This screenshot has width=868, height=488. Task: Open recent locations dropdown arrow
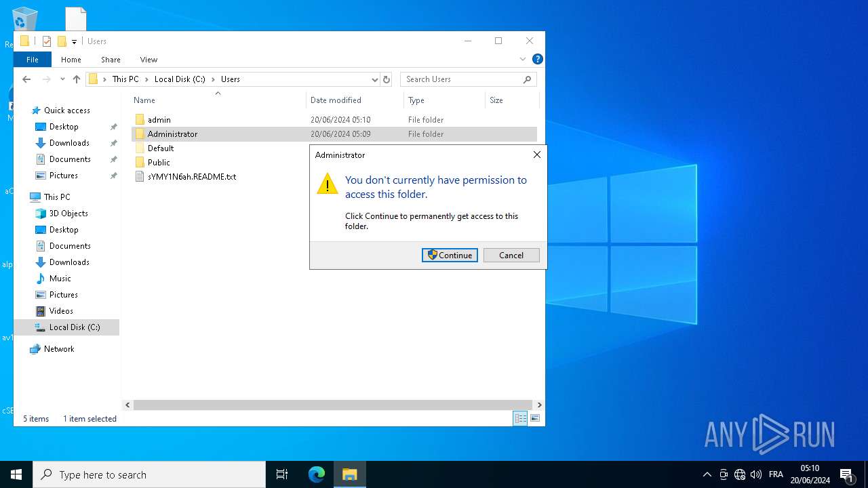[62, 79]
